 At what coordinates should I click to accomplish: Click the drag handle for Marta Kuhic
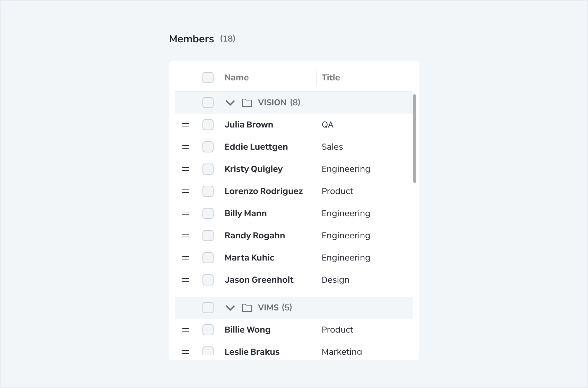186,258
